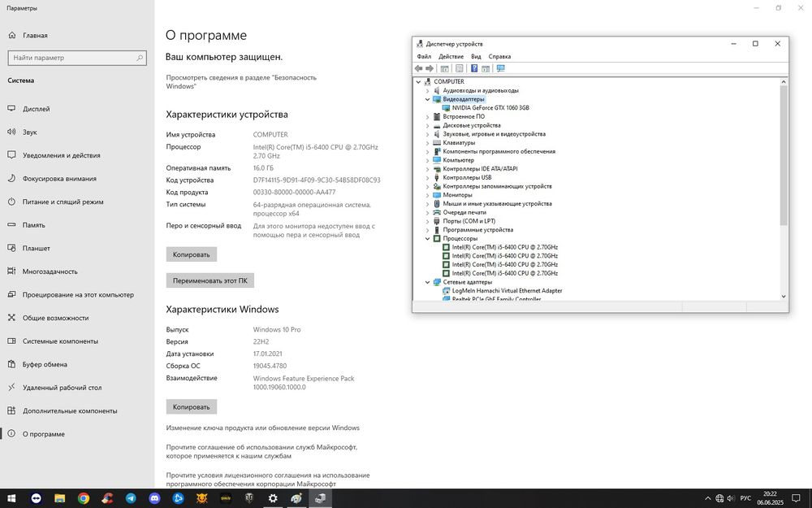This screenshot has height=508, width=812.
Task: Click Переименовать этот ПК button
Action: (x=209, y=280)
